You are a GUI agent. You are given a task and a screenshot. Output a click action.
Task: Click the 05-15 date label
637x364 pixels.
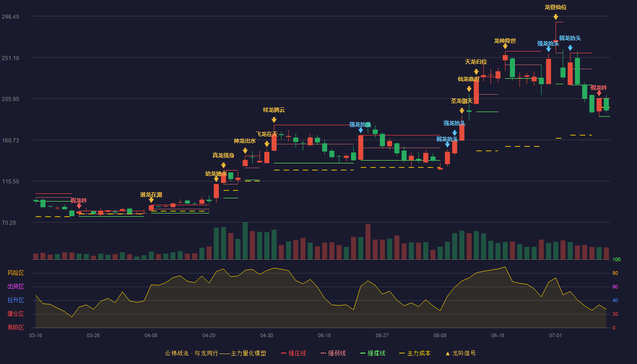pyautogui.click(x=324, y=335)
